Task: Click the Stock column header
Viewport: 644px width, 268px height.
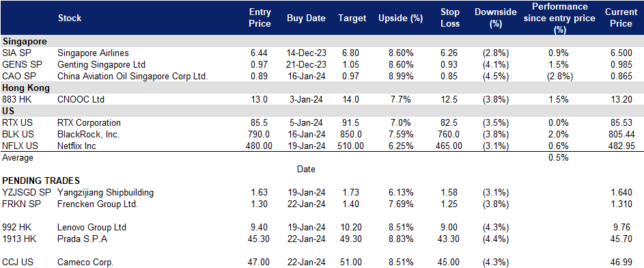Action: click(70, 18)
